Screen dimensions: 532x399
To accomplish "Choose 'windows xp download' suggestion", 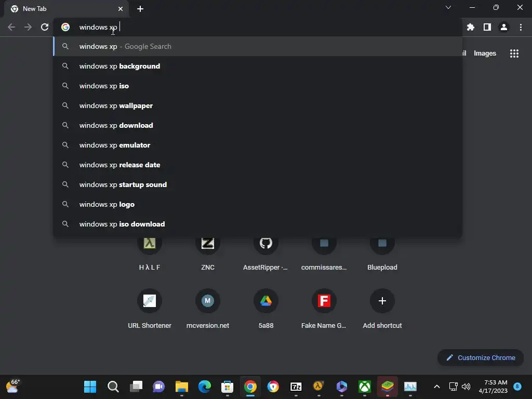I will [258, 125].
